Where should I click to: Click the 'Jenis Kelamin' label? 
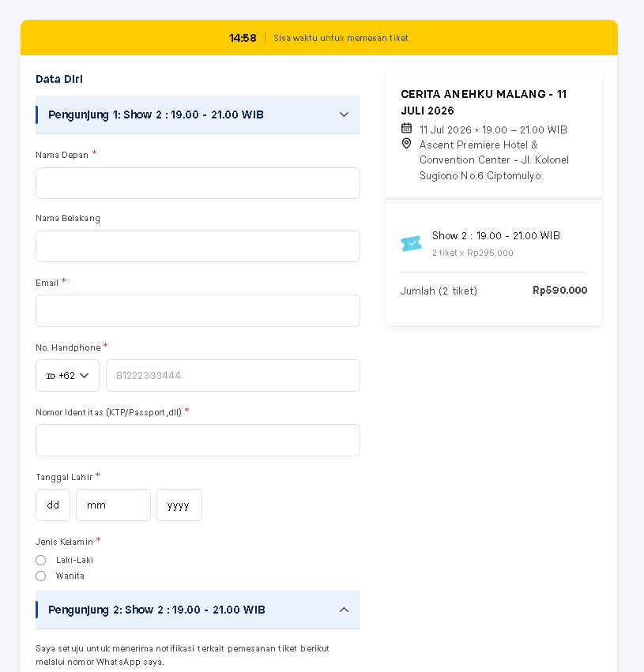64,542
